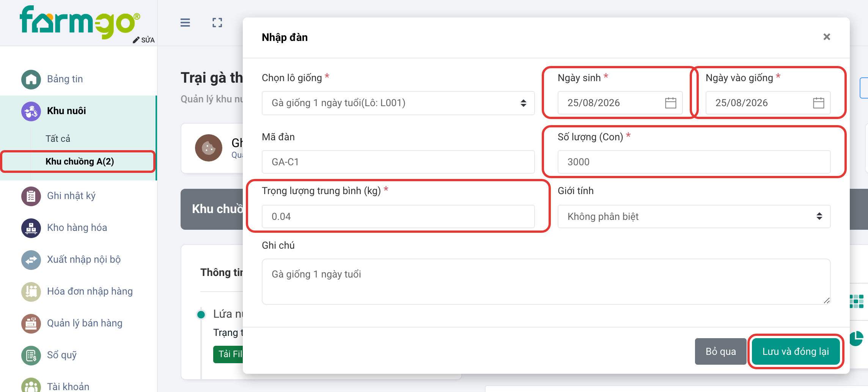This screenshot has height=392, width=868.
Task: Close the Nhập đàn dialog
Action: 827,37
